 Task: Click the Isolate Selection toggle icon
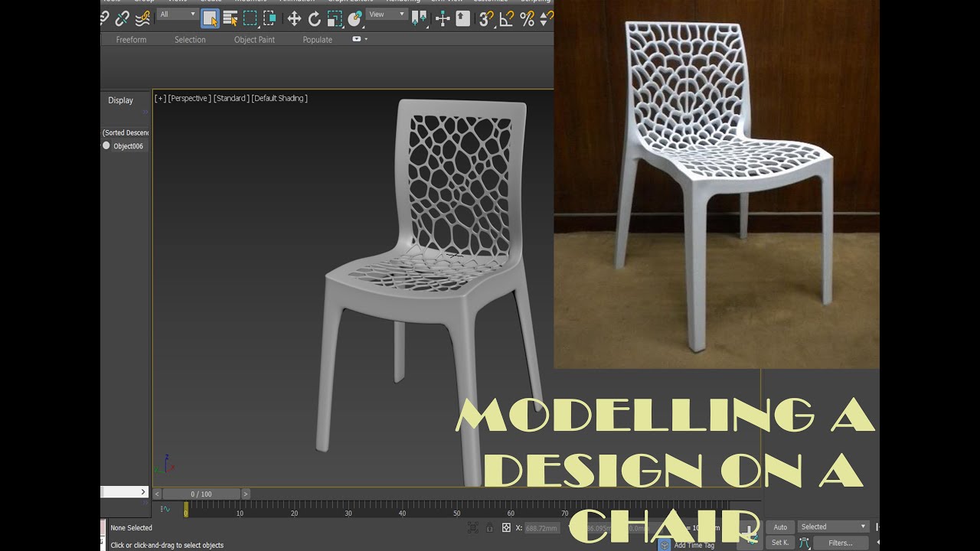click(x=472, y=527)
